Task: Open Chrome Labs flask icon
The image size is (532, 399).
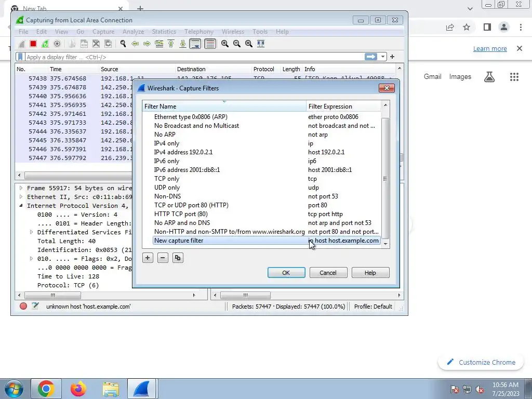Action: [489, 77]
